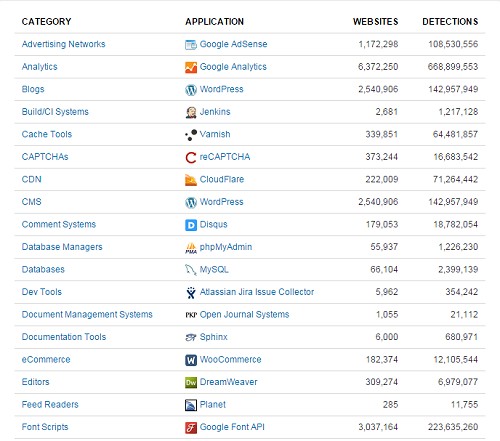Follow the Google Analytics application link
500x441 pixels.
(x=233, y=67)
